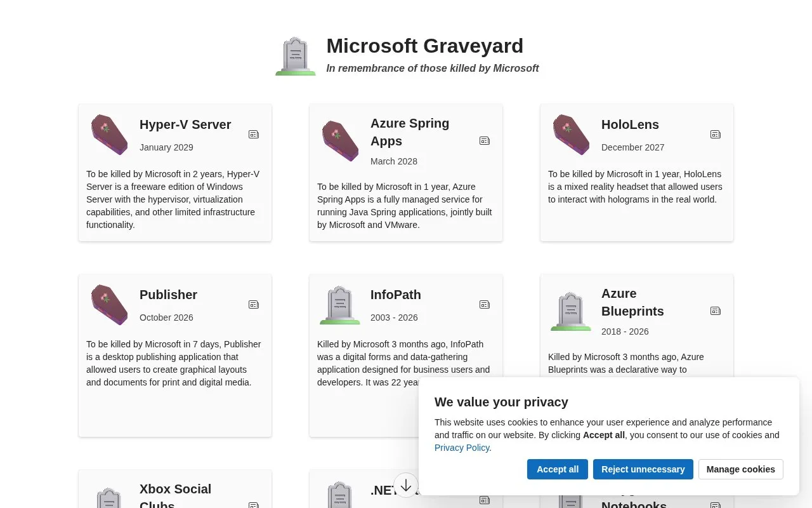812x508 pixels.
Task: Click the Xbox Social Clubs title
Action: [x=175, y=497]
